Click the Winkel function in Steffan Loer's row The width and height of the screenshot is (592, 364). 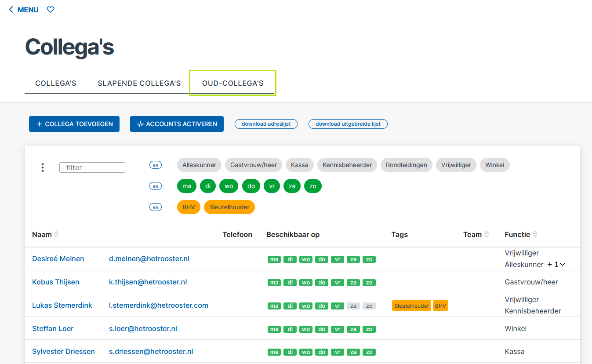point(516,328)
